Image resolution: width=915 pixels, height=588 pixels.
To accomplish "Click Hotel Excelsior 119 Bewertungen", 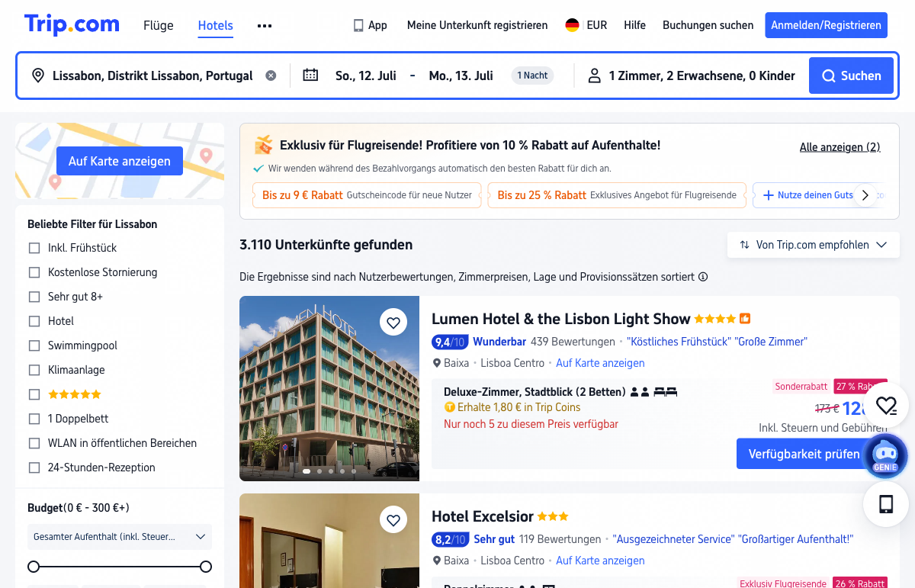I will click(x=560, y=539).
